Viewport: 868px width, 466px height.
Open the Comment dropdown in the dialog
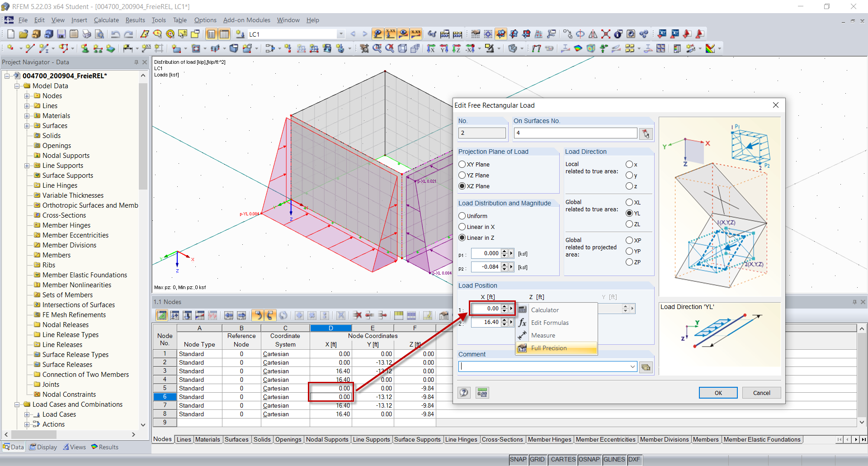[632, 366]
